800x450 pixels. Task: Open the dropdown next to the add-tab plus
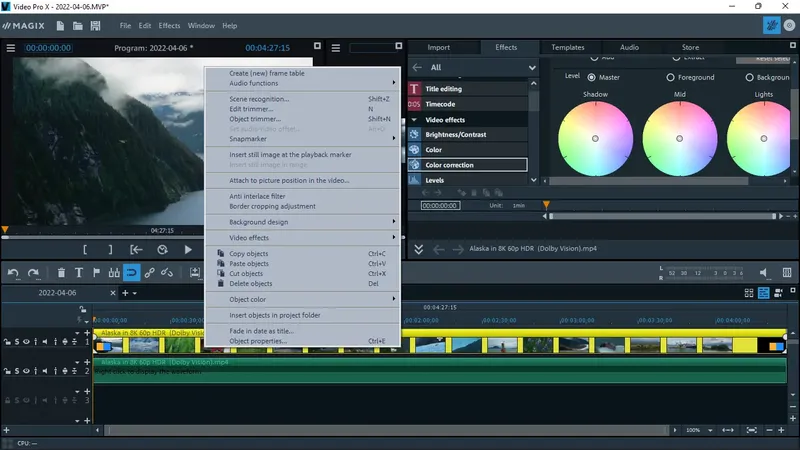pos(135,293)
